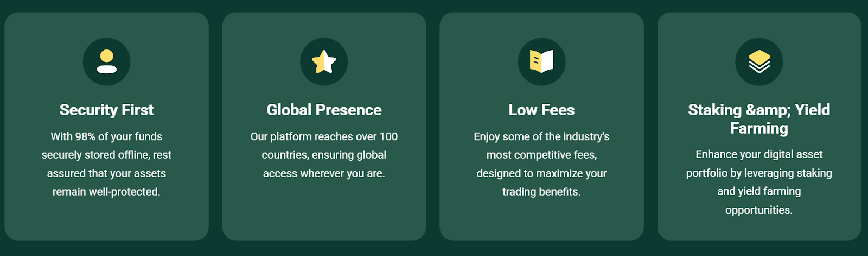The image size is (868, 256).
Task: Select the "trading benefits." text line
Action: pos(541,192)
